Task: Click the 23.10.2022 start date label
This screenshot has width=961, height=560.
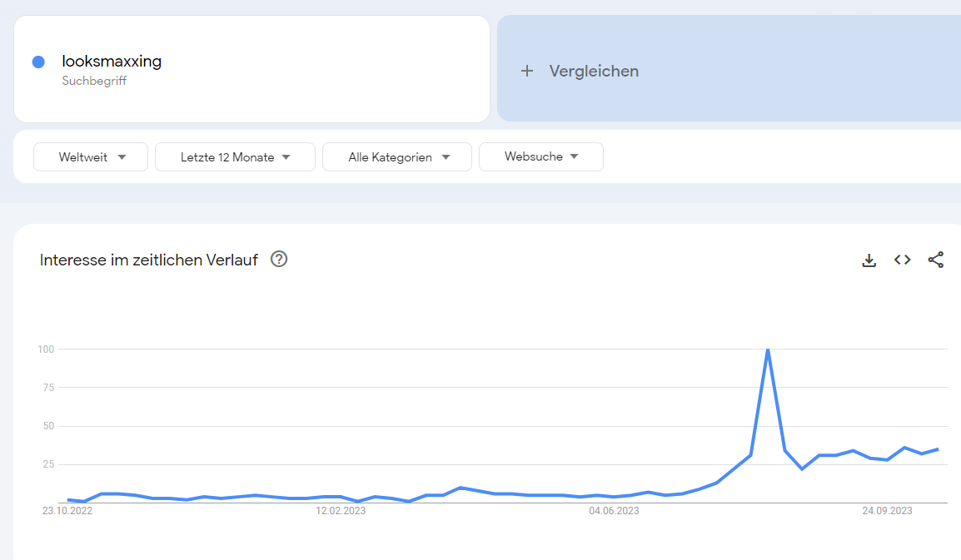Action: (x=67, y=511)
